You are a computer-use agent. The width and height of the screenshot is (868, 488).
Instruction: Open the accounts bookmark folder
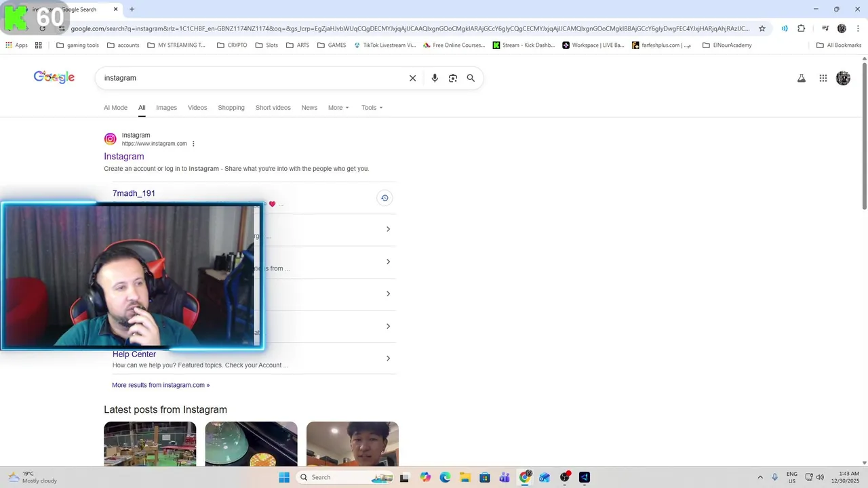(x=123, y=45)
